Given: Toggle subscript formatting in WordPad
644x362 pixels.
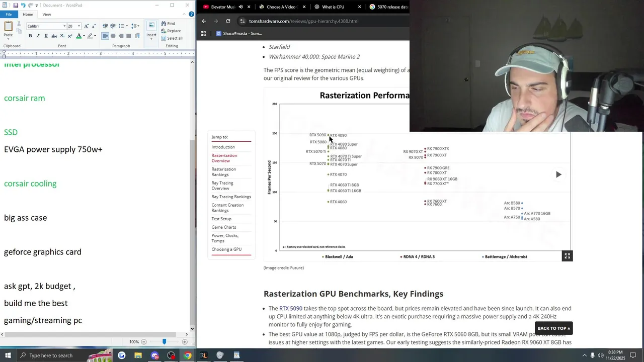Looking at the screenshot, I should [62, 36].
